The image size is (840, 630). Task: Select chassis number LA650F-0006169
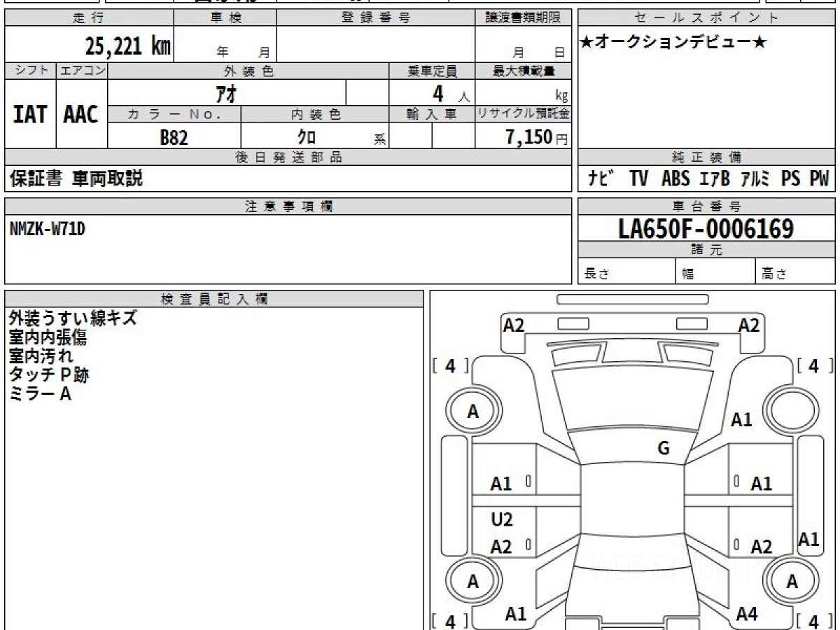pos(706,229)
